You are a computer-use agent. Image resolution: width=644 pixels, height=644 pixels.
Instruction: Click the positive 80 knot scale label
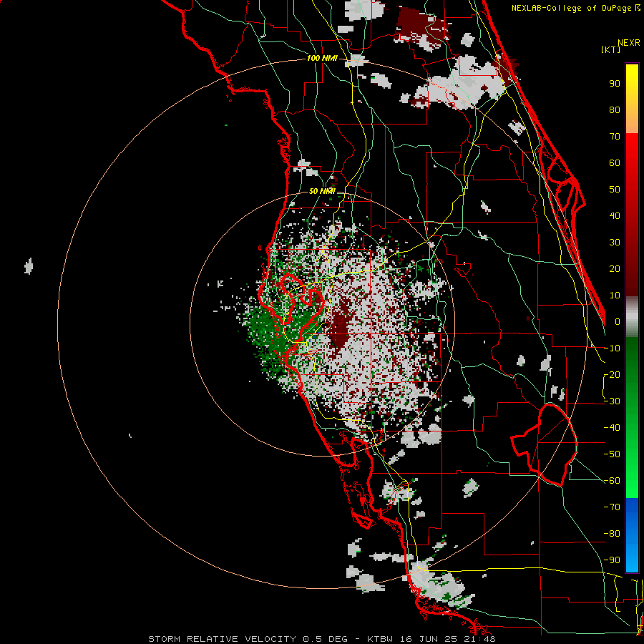(615, 109)
